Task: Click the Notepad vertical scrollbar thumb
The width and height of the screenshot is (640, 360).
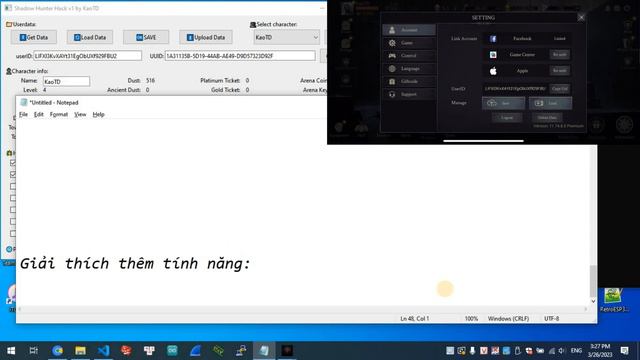Action: pyautogui.click(x=593, y=281)
